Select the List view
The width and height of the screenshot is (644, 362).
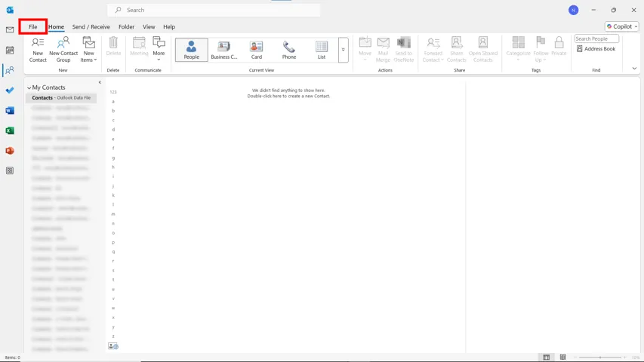(321, 50)
